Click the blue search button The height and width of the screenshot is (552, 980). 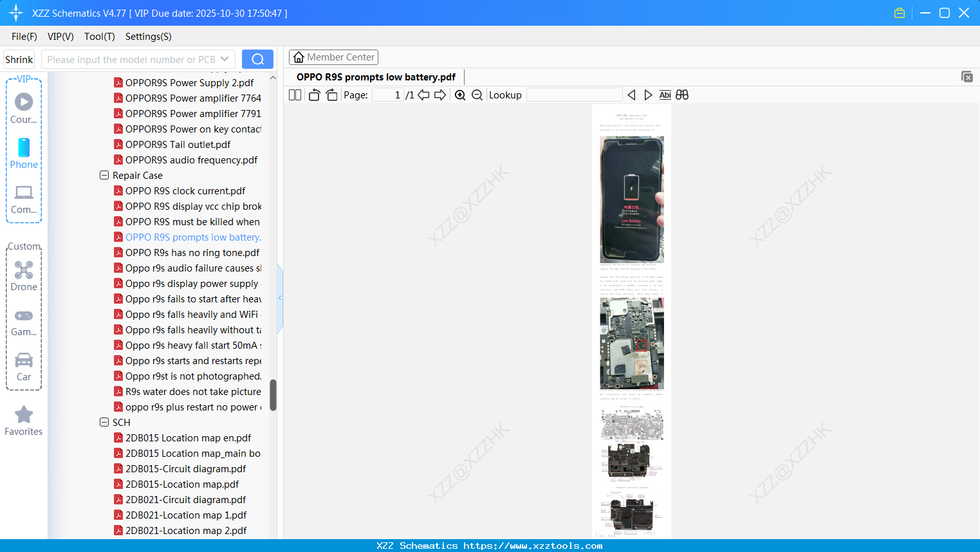coord(257,59)
